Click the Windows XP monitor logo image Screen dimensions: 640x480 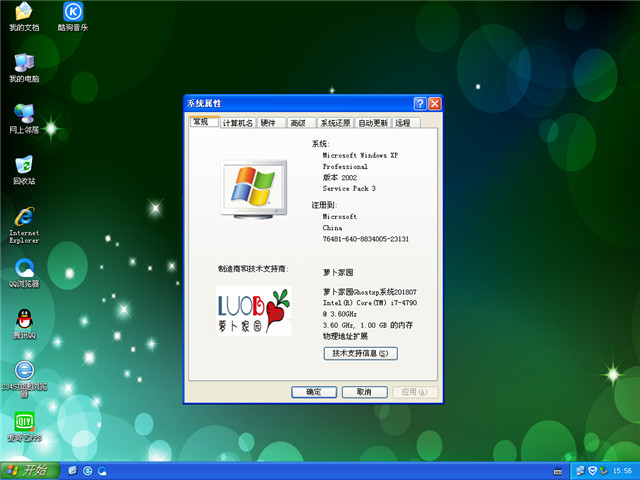coord(254,189)
